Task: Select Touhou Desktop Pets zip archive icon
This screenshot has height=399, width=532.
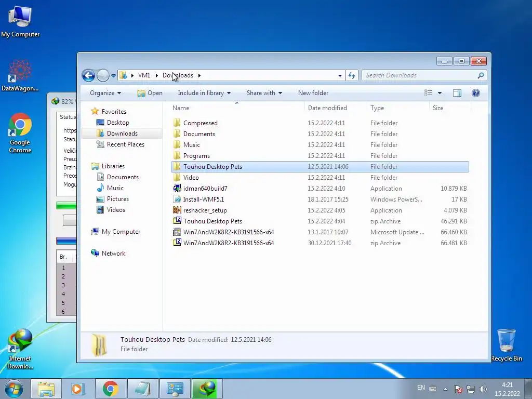Action: point(177,221)
